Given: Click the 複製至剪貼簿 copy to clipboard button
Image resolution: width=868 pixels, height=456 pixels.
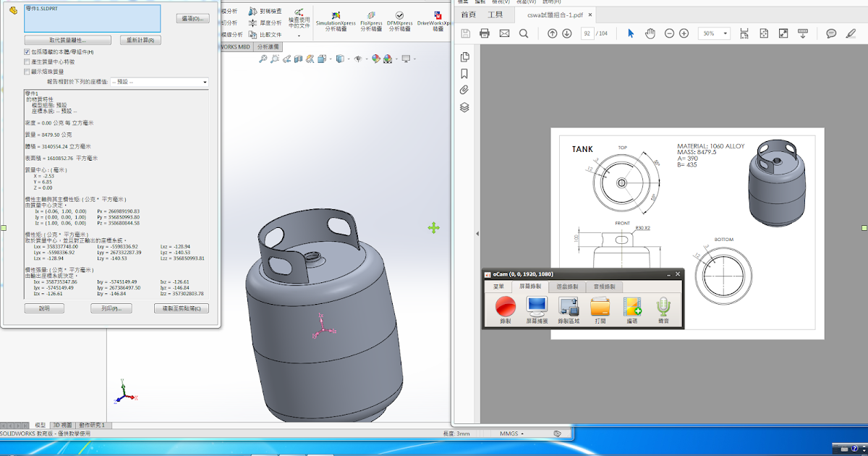Looking at the screenshot, I should point(182,308).
